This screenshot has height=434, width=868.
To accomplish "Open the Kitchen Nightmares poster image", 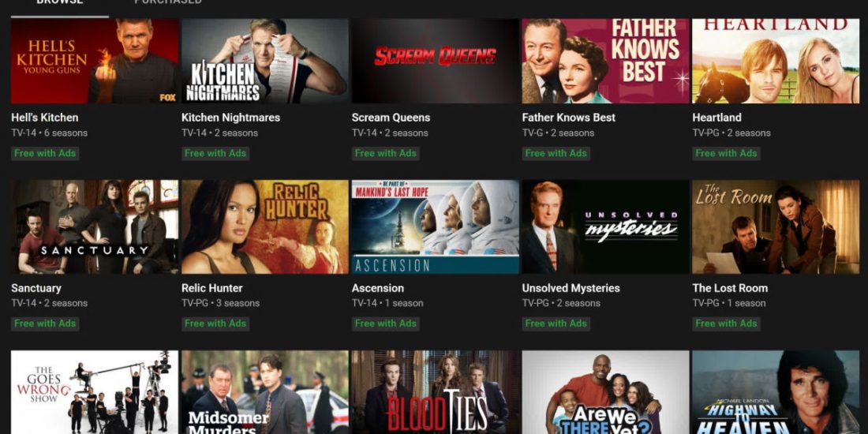I will [265, 61].
